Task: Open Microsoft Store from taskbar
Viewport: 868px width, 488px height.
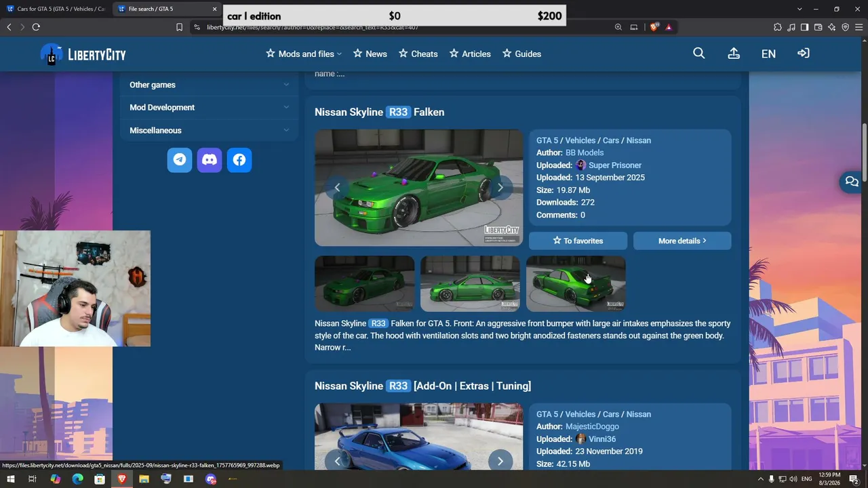Action: pyautogui.click(x=100, y=479)
